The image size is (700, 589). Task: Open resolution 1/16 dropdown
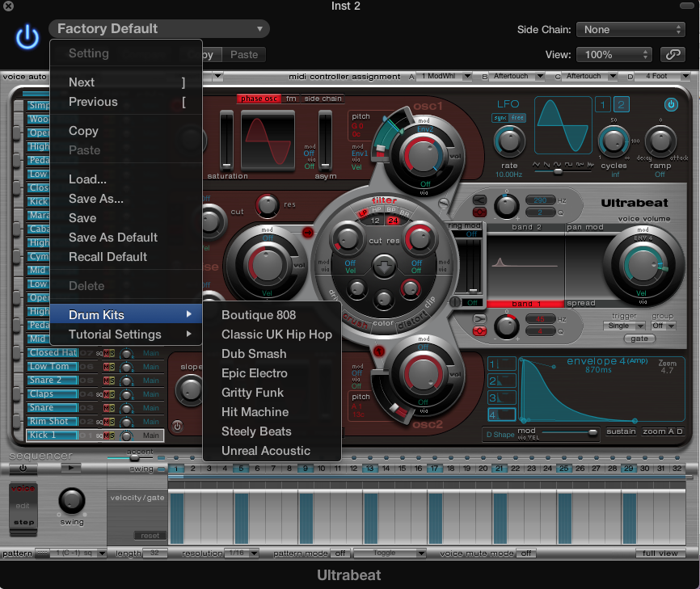tap(242, 553)
